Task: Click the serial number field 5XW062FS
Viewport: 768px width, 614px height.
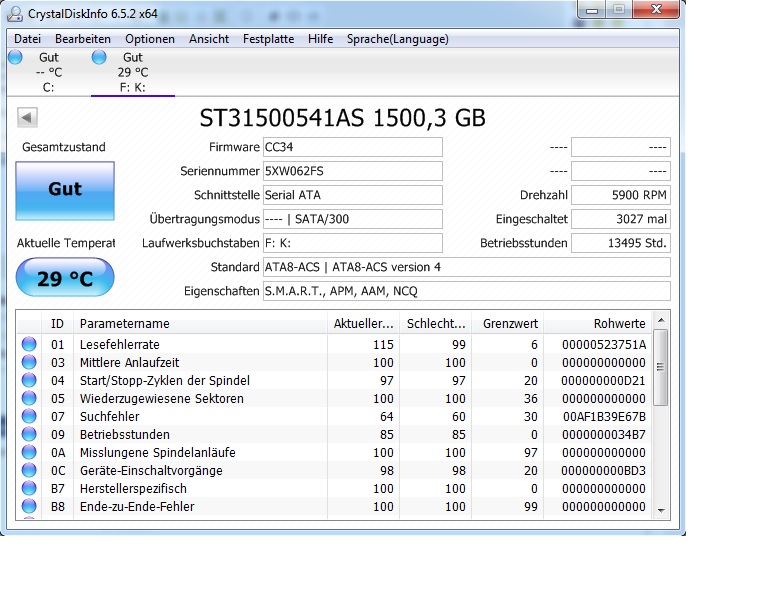Action: click(x=353, y=171)
